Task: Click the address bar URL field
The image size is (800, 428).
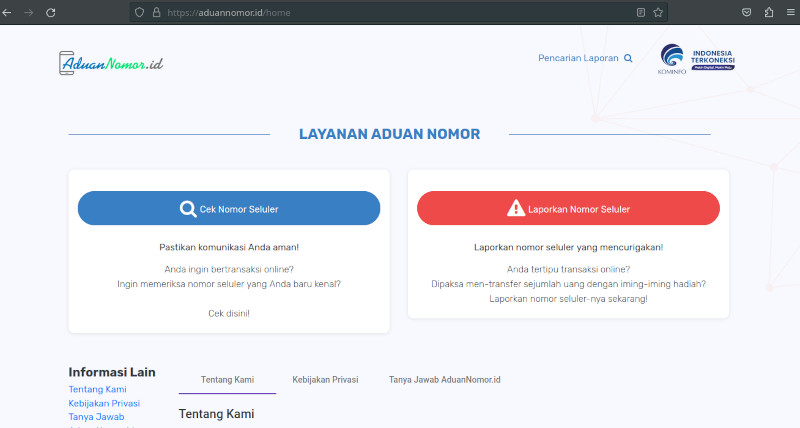Action: click(398, 12)
